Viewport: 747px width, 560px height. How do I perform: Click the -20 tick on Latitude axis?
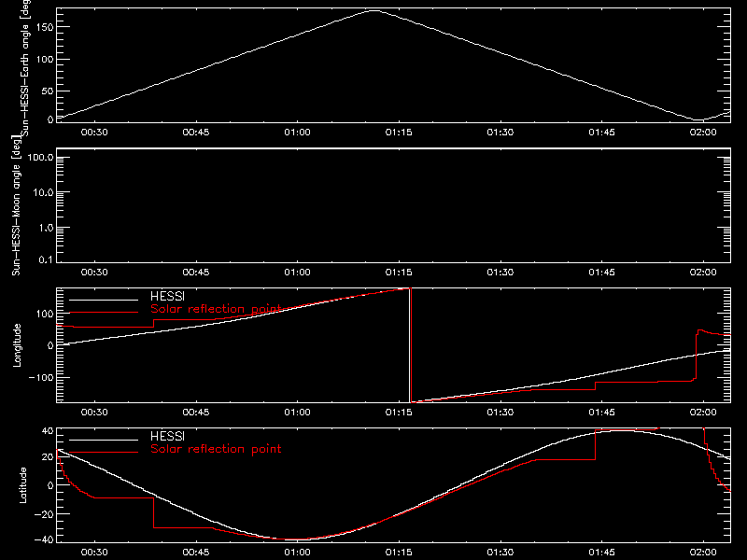[44, 514]
